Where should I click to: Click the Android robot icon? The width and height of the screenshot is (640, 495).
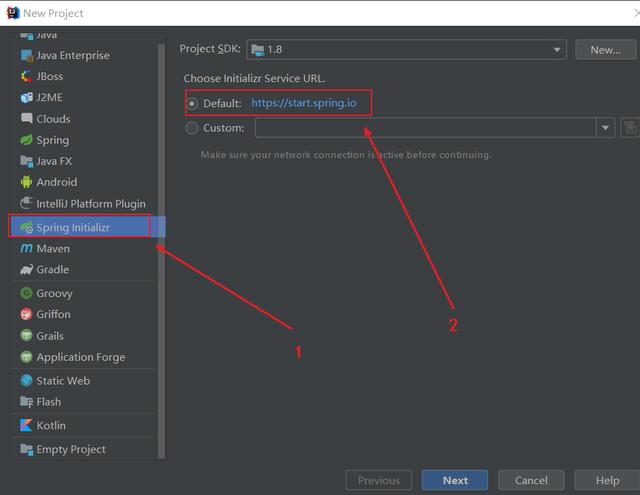coord(27,182)
